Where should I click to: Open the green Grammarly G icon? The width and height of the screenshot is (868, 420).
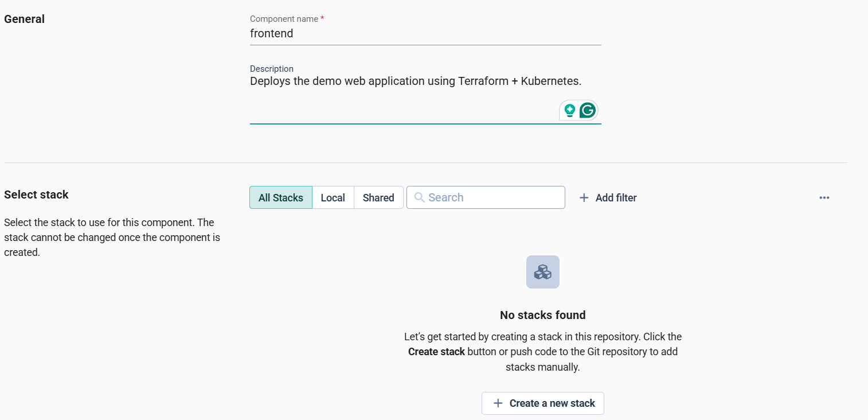click(587, 110)
